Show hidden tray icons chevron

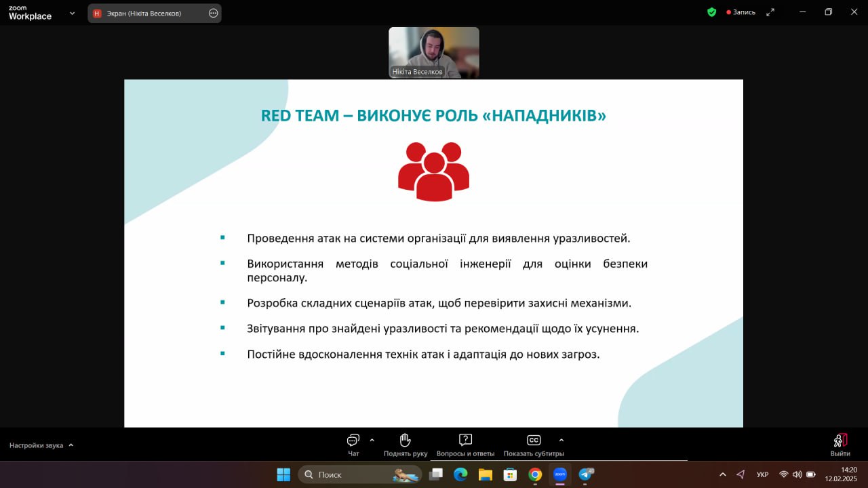pos(722,474)
